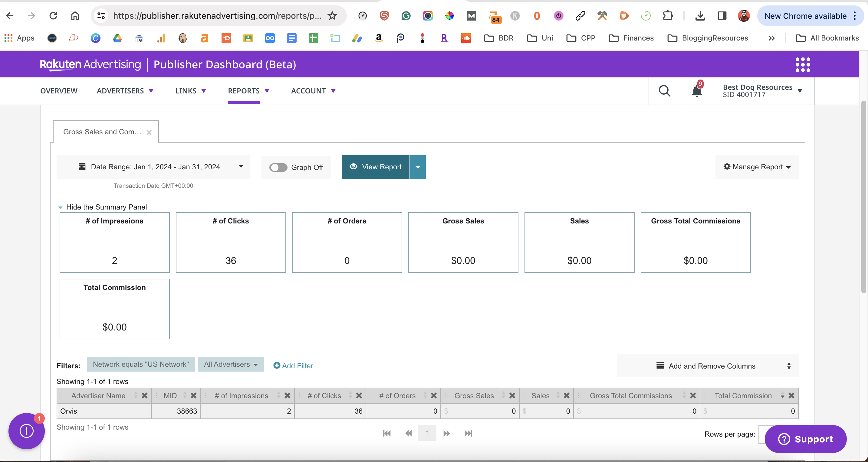Toggle the Graph Off switch

click(278, 168)
